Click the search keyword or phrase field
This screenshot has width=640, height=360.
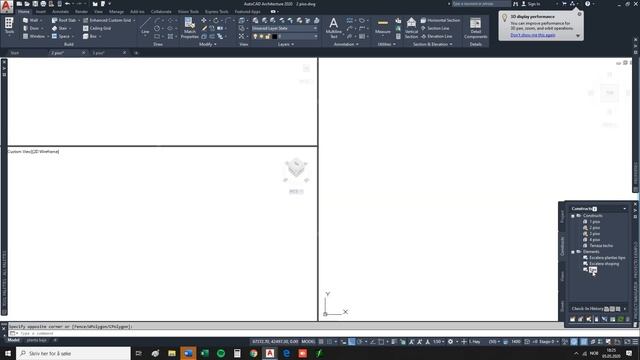(480, 4)
